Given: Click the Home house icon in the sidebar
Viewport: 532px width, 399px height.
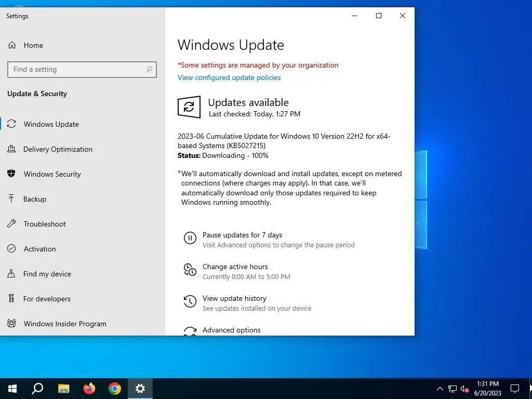Looking at the screenshot, I should [x=12, y=45].
